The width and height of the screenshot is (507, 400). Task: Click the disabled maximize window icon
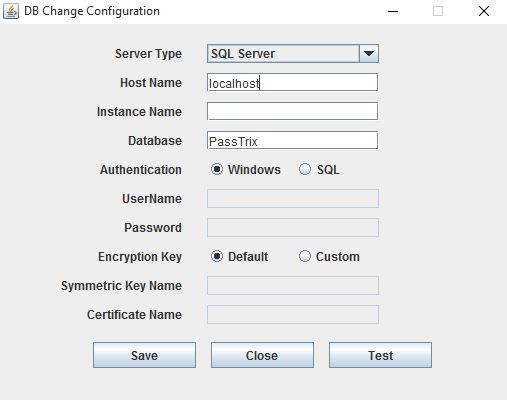click(x=438, y=11)
